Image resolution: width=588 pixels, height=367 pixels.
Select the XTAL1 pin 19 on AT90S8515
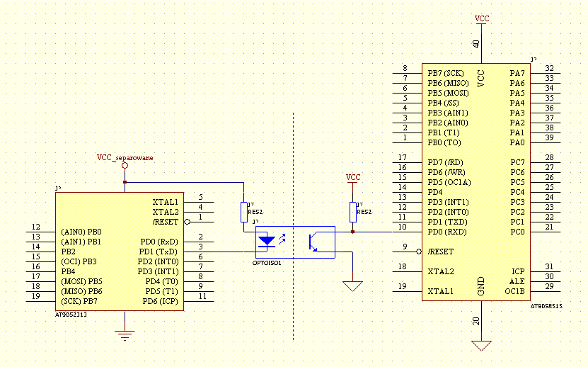(x=440, y=291)
